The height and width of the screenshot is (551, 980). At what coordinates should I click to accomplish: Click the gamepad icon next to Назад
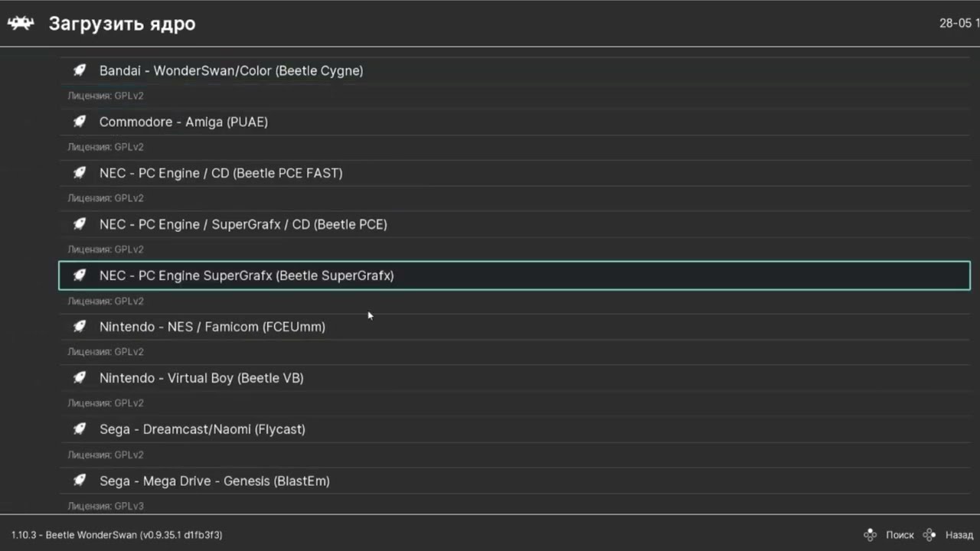929,535
